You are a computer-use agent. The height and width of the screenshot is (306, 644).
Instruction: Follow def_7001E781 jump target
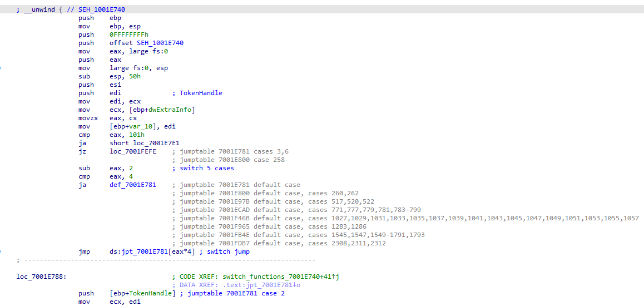133,185
